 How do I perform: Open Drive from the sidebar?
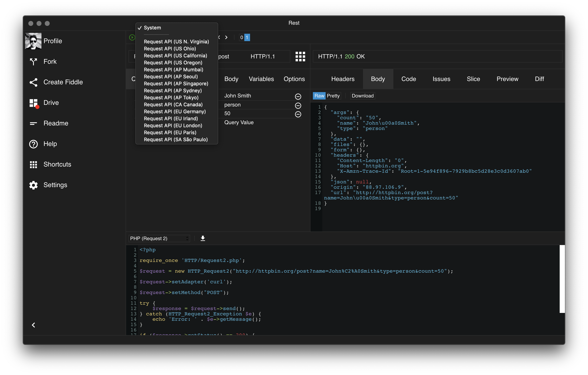coord(51,103)
